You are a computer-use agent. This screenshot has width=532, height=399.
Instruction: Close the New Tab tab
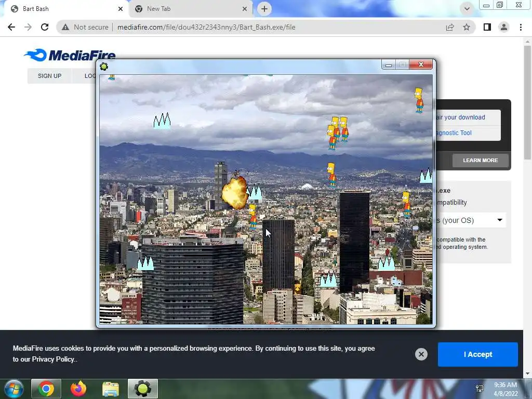[x=245, y=9]
